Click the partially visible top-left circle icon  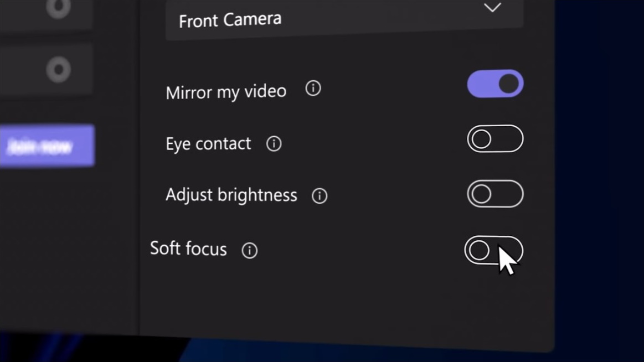click(58, 7)
